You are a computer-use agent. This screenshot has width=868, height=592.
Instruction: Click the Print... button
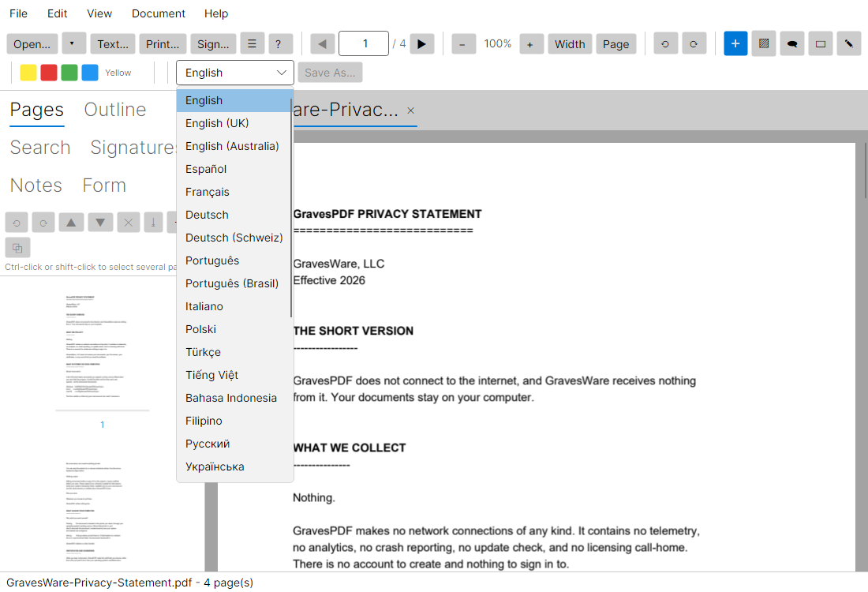[163, 43]
